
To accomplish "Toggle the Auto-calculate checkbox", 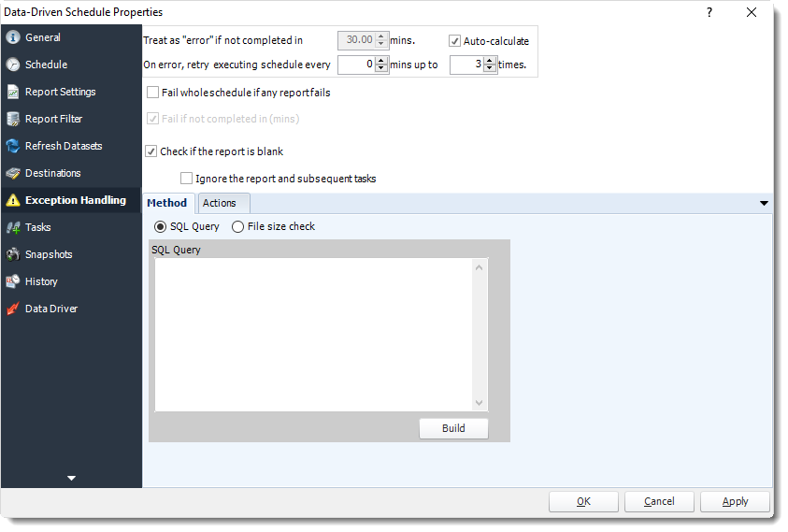I will 455,41.
